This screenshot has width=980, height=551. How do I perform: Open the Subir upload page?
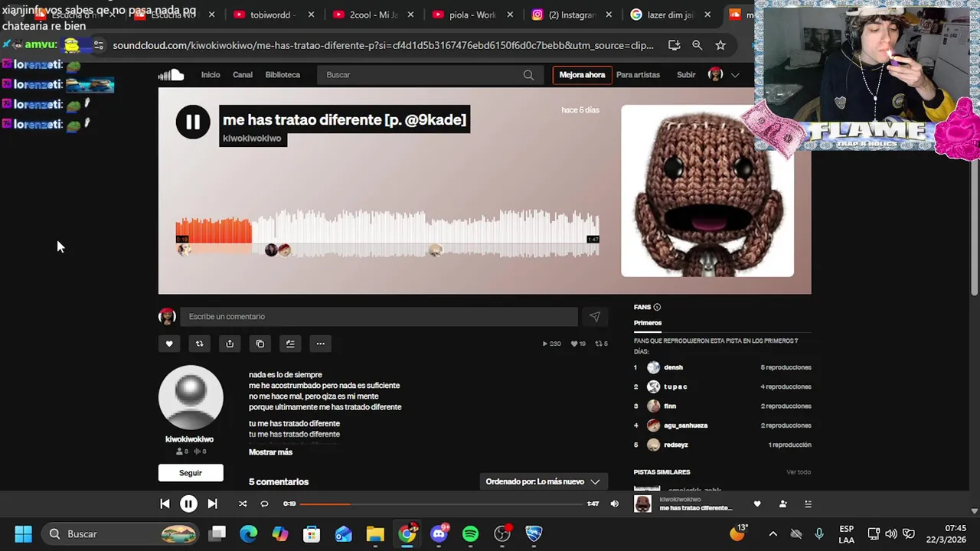tap(686, 75)
